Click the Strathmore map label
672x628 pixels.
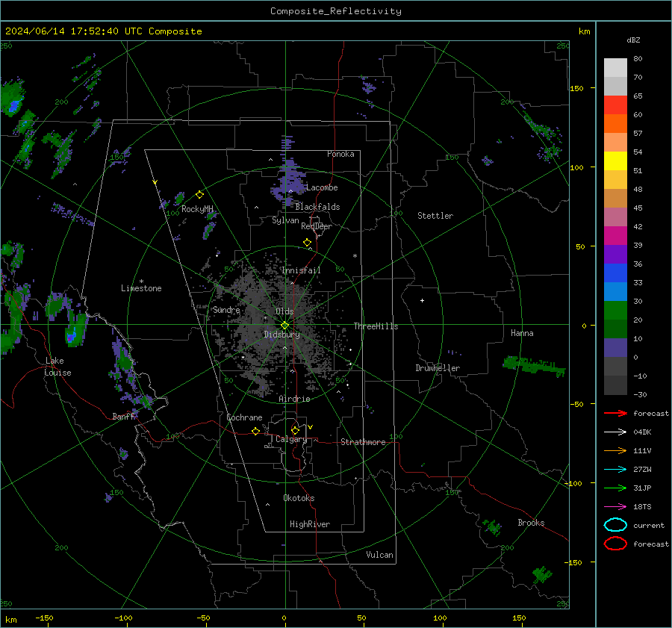click(x=363, y=442)
